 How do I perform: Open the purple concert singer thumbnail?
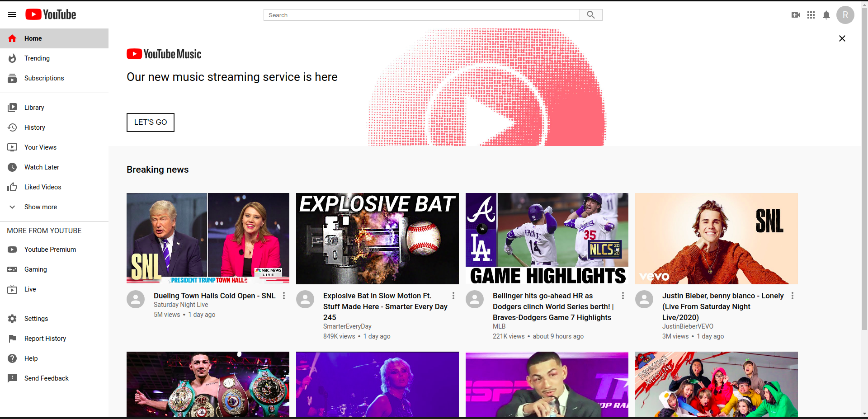(377, 384)
